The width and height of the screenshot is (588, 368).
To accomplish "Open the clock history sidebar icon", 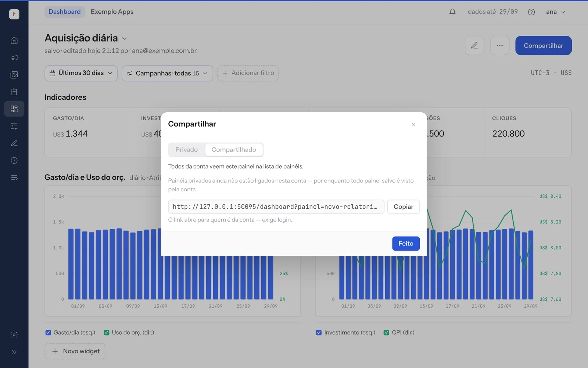I will 14,160.
